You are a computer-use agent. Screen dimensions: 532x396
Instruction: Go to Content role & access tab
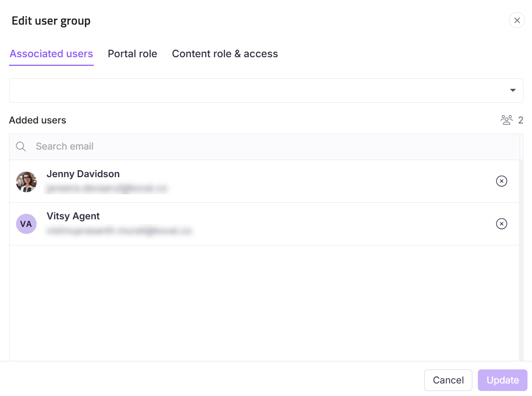coord(225,54)
